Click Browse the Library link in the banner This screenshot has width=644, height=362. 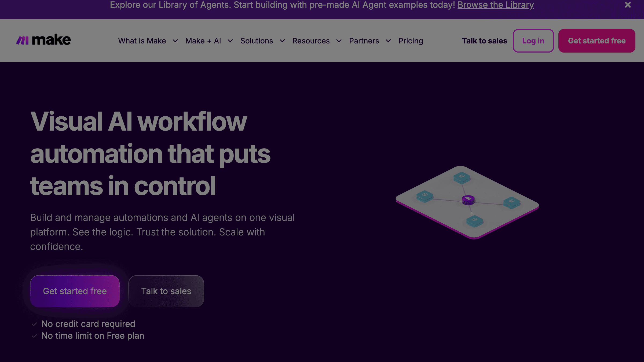(x=495, y=5)
